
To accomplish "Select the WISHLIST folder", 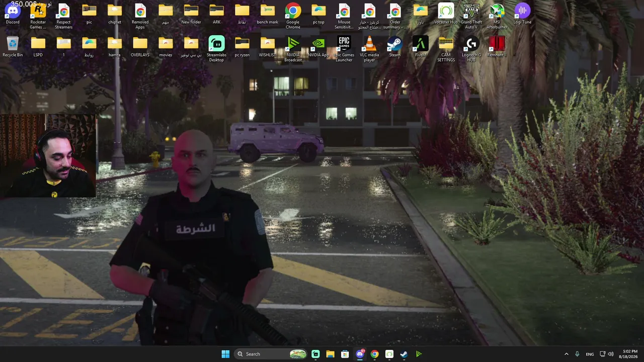I will click(268, 47).
